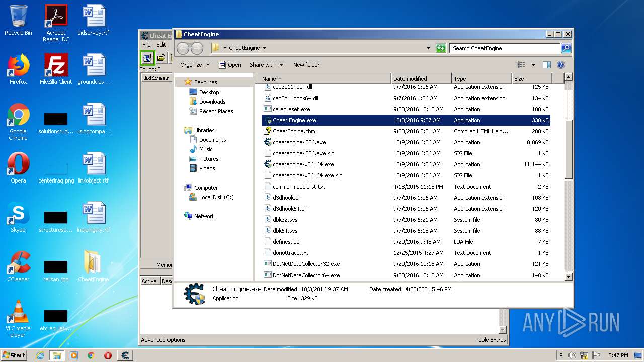
Task: Toggle the preview pane icon
Action: [547, 65]
